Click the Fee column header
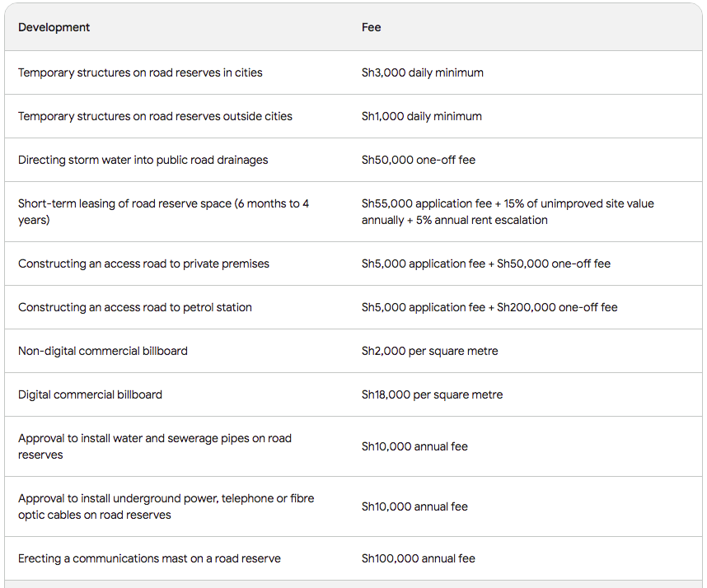Image resolution: width=707 pixels, height=588 pixels. coord(371,27)
